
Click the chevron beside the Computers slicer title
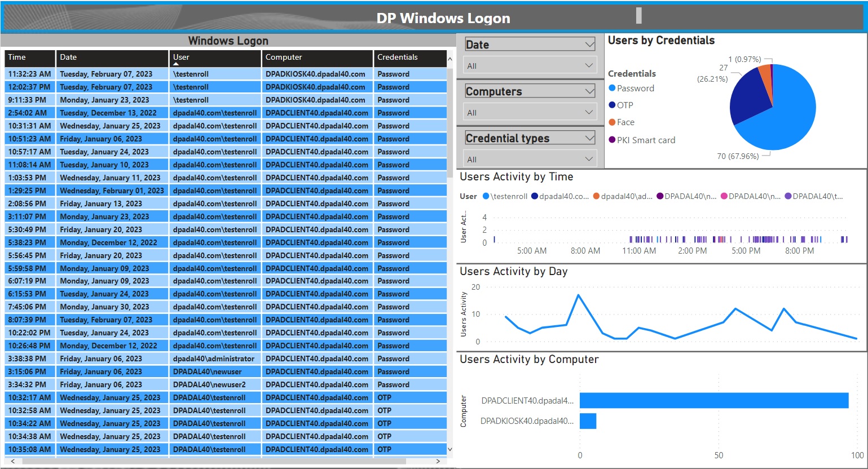tap(589, 91)
